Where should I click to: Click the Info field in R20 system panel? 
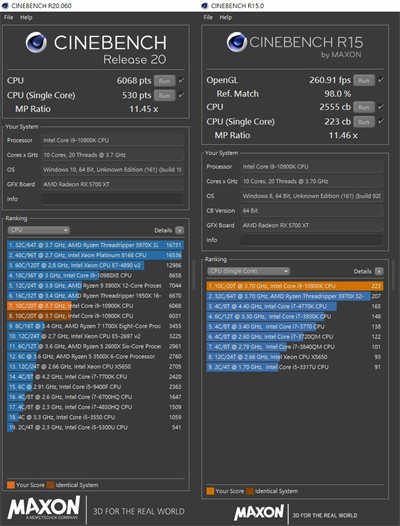point(112,199)
